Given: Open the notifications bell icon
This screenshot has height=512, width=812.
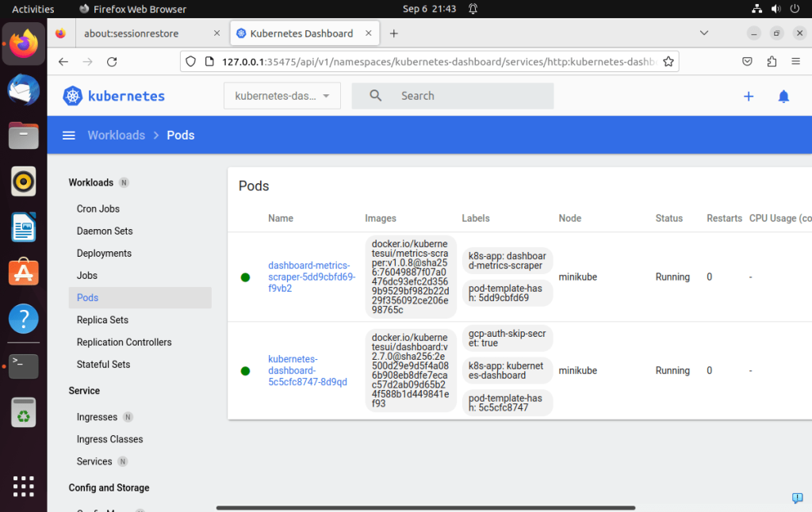Looking at the screenshot, I should coord(783,96).
